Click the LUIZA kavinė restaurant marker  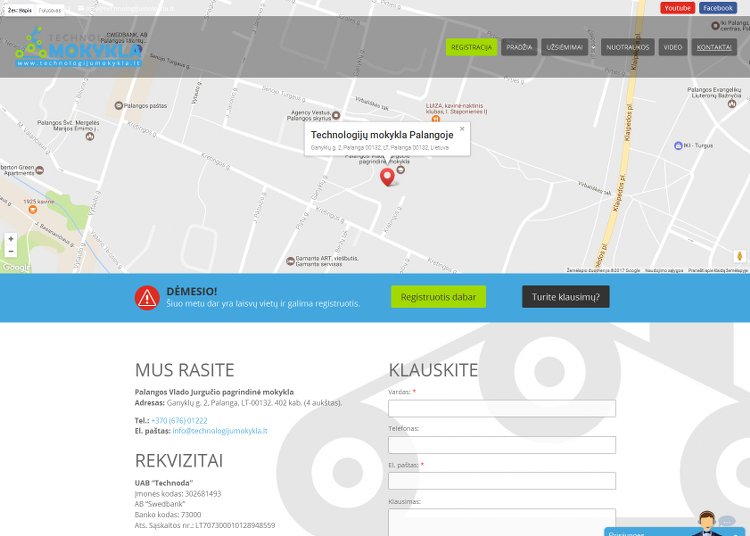point(436,119)
